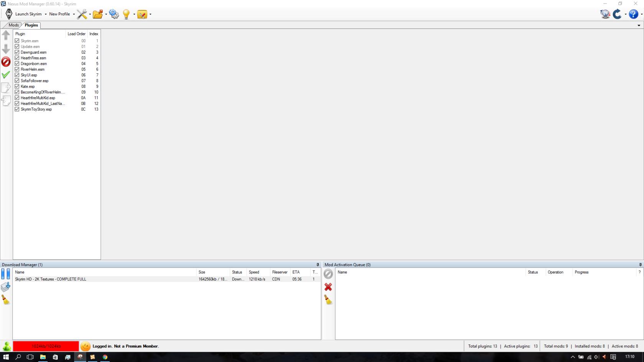Click the globe network icon in top-right toolbar
644x362 pixels.
[x=605, y=14]
